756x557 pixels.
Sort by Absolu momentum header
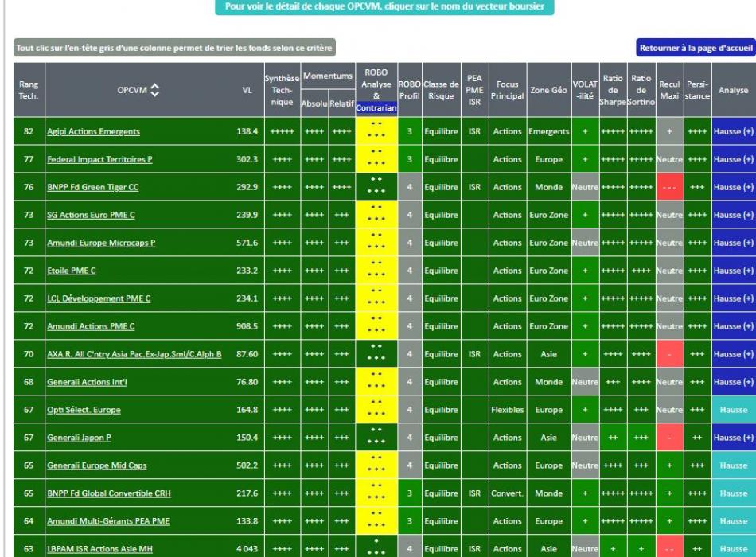point(314,103)
